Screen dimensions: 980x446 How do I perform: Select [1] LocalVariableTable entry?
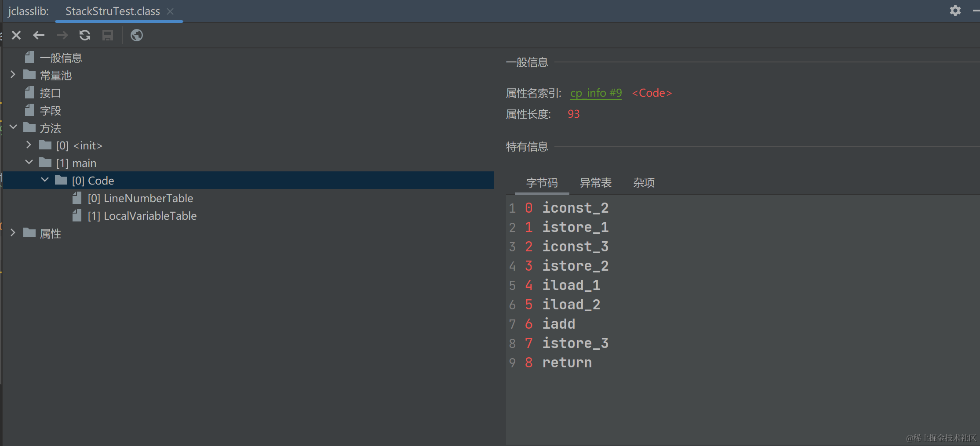pos(142,216)
